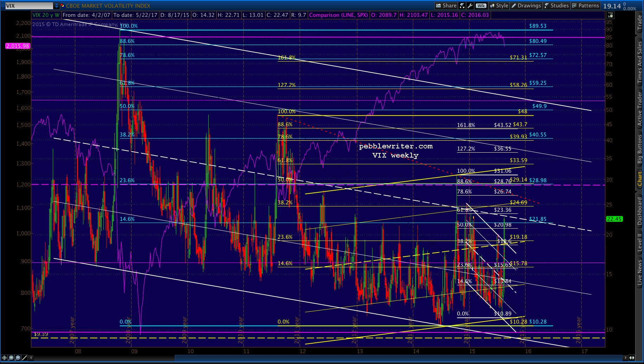Open the VIX symbol dropdown arrow
Screen dimensions: 644x364
click(x=56, y=6)
